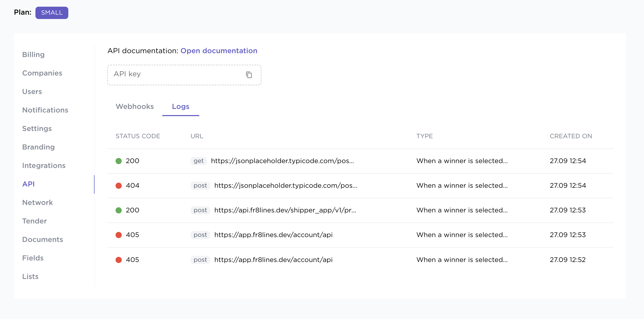Click the STATUS CODE column header
This screenshot has width=644, height=319.
138,136
